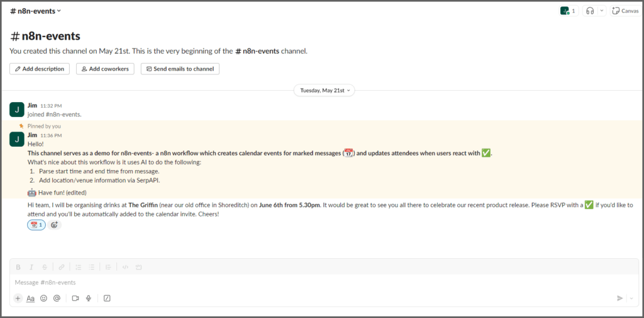Start recording a video clip
Image resolution: width=644 pixels, height=318 pixels.
[x=75, y=298]
